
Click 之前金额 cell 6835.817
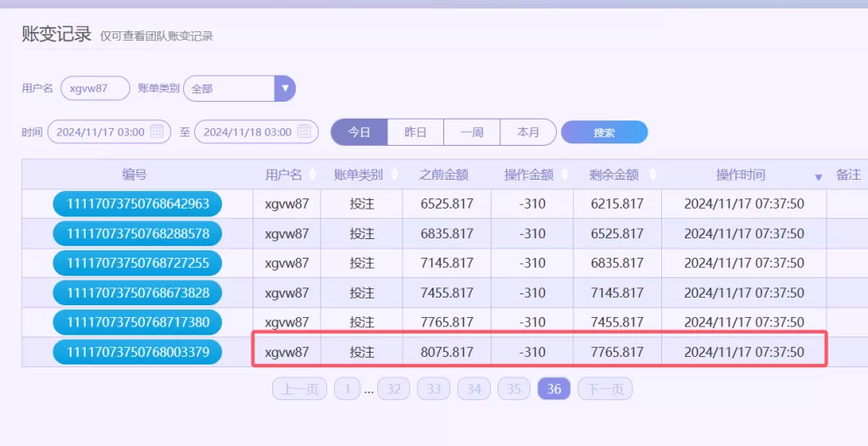[447, 234]
